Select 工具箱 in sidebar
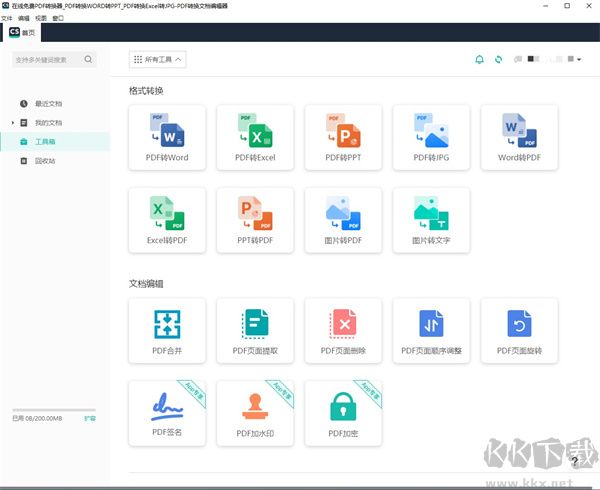The image size is (600, 490). (55, 142)
